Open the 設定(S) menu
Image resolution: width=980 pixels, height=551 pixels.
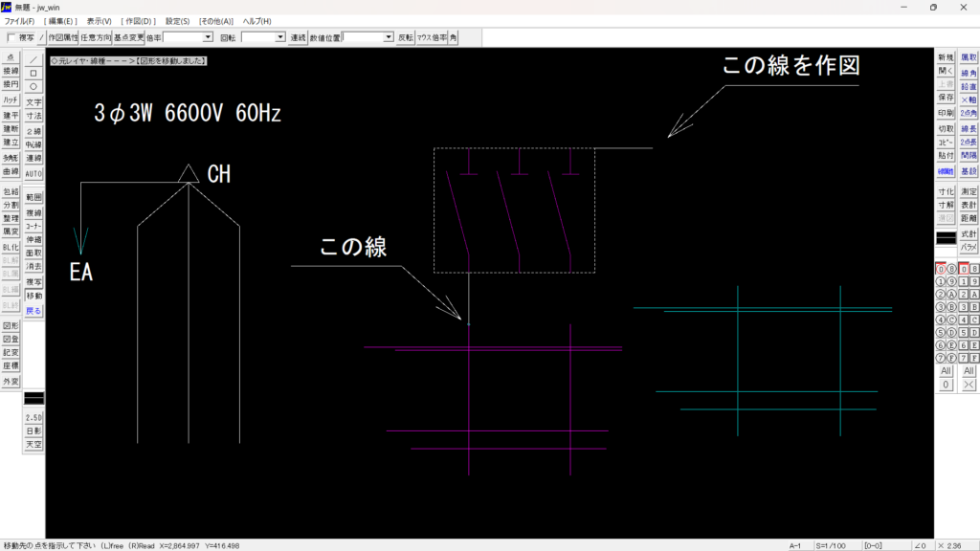click(177, 21)
